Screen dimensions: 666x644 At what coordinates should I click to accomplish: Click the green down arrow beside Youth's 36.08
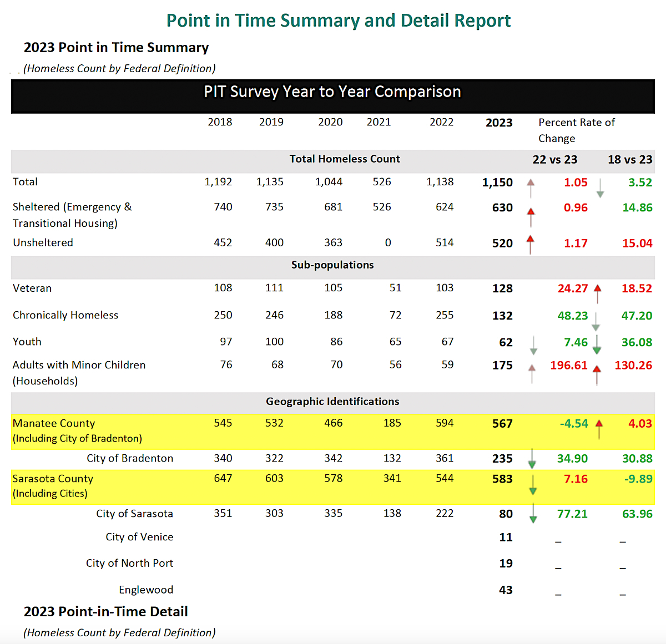(x=597, y=344)
